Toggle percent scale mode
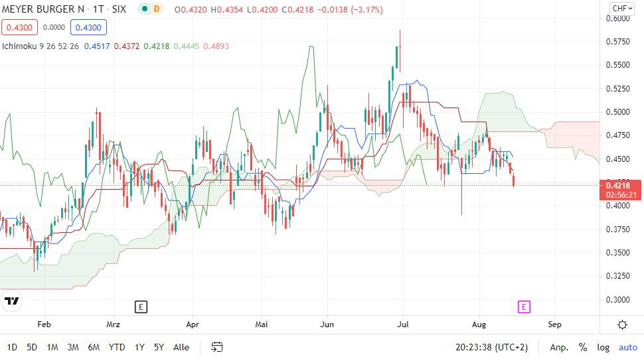Screen dimensions: 644x359 [583, 347]
